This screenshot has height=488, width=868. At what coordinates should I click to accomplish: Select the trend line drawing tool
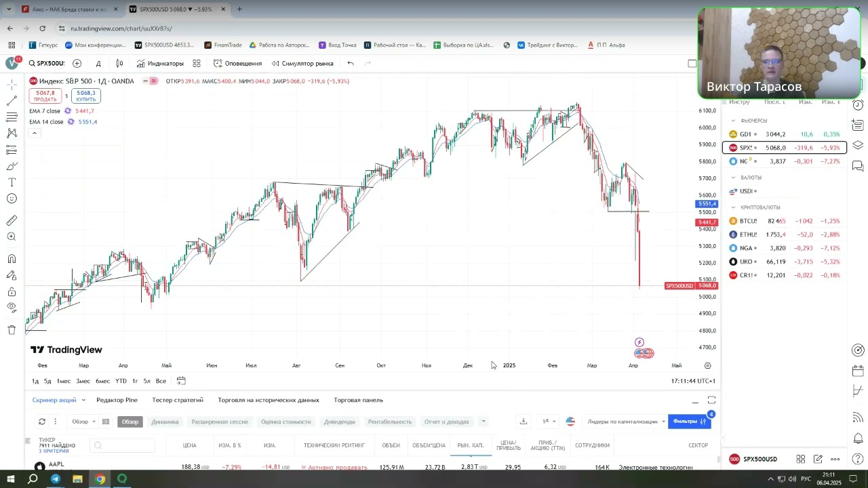tap(12, 101)
